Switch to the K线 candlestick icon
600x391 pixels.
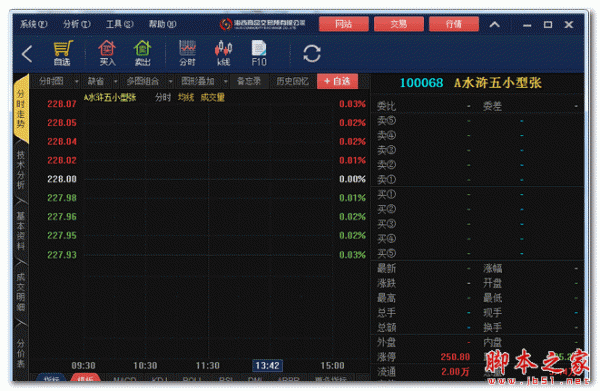coord(223,53)
